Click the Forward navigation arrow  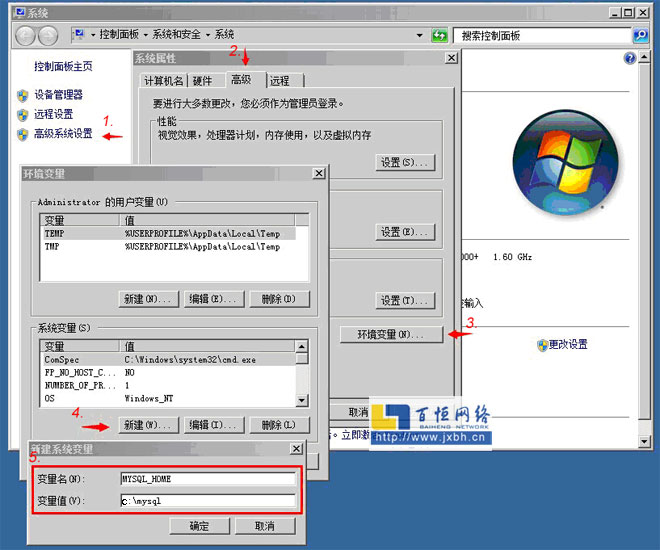(48, 36)
